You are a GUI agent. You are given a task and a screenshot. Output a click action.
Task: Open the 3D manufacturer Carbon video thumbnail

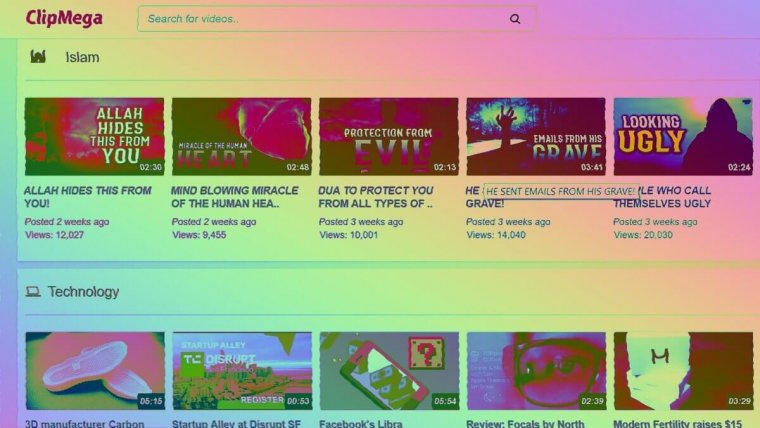[x=94, y=370]
